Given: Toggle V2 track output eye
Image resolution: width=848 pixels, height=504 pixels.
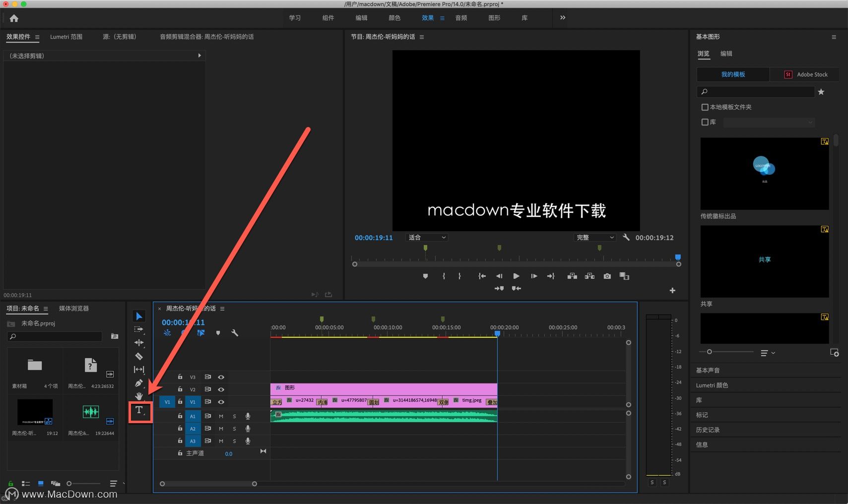Looking at the screenshot, I should pyautogui.click(x=221, y=389).
